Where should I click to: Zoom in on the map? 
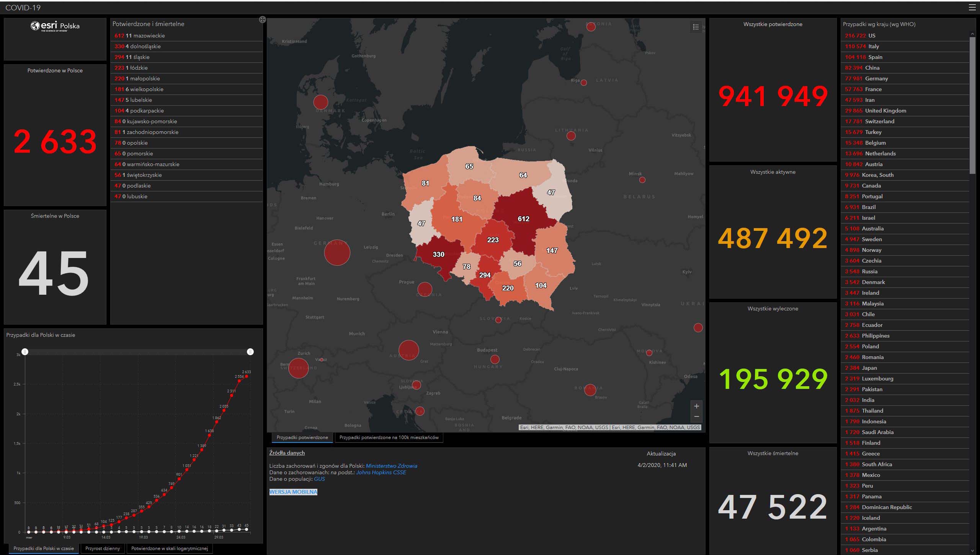pyautogui.click(x=696, y=406)
